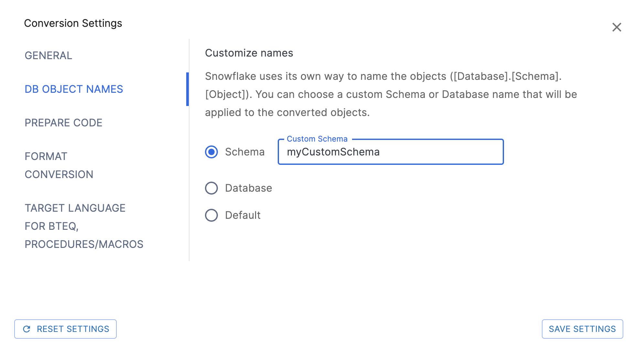644x351 pixels.
Task: Select the Database radio button
Action: (x=211, y=188)
